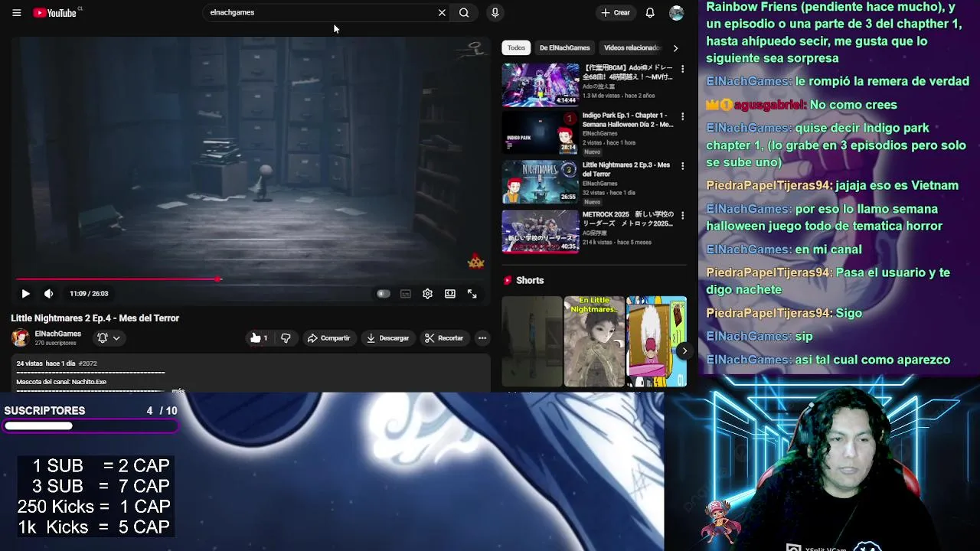980x551 pixels.
Task: Select the Todos filter chip
Action: 516,47
